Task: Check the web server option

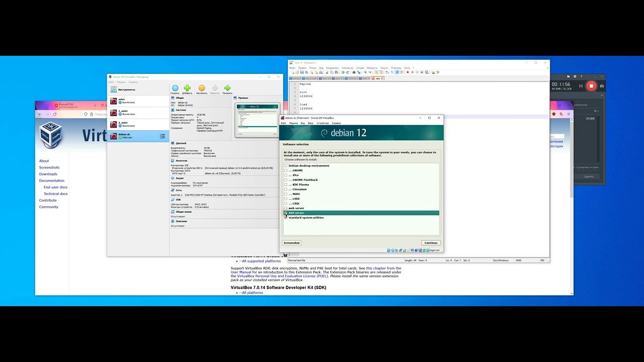Action: click(x=286, y=208)
